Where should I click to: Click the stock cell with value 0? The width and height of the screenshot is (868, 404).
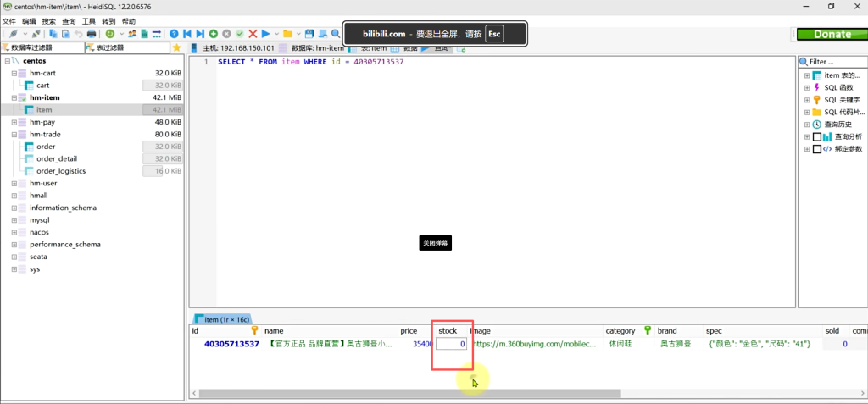click(x=452, y=344)
